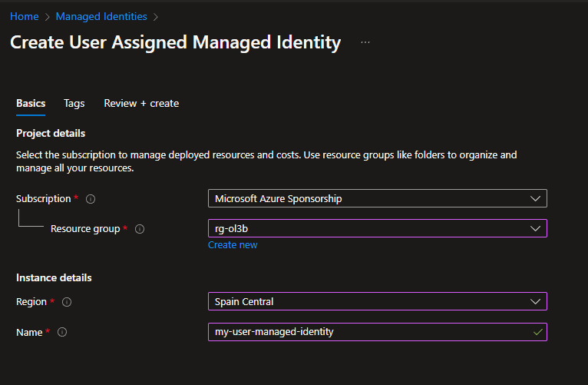Open the ellipsis more options menu
The image size is (588, 385).
coord(365,42)
